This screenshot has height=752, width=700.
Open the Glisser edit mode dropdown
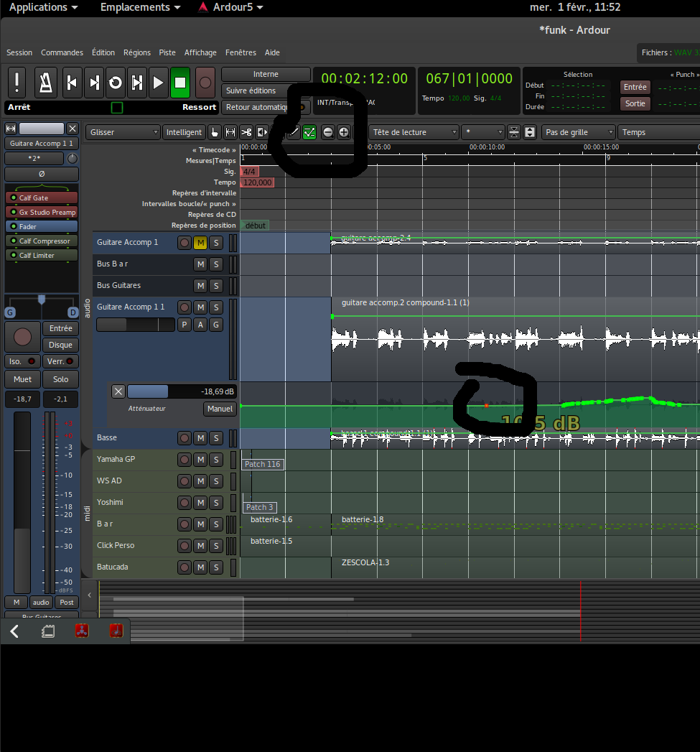tap(123, 132)
